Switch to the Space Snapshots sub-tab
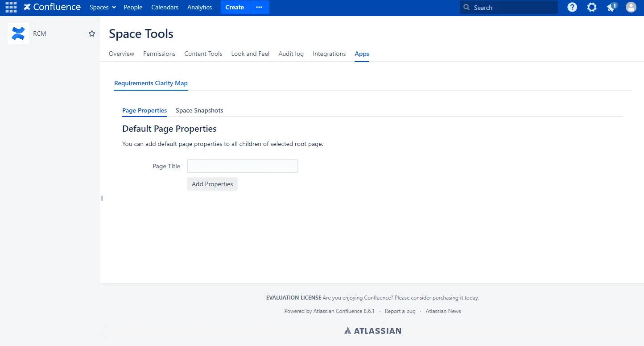Viewport: 644px width, 346px height. pyautogui.click(x=199, y=110)
